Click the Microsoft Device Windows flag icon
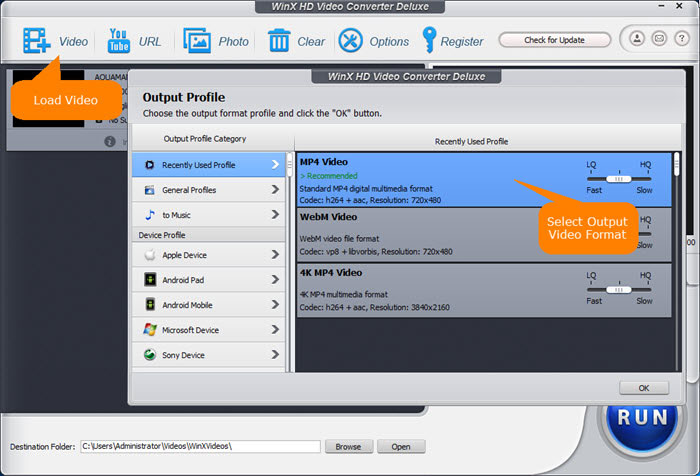700x476 pixels. click(x=150, y=330)
